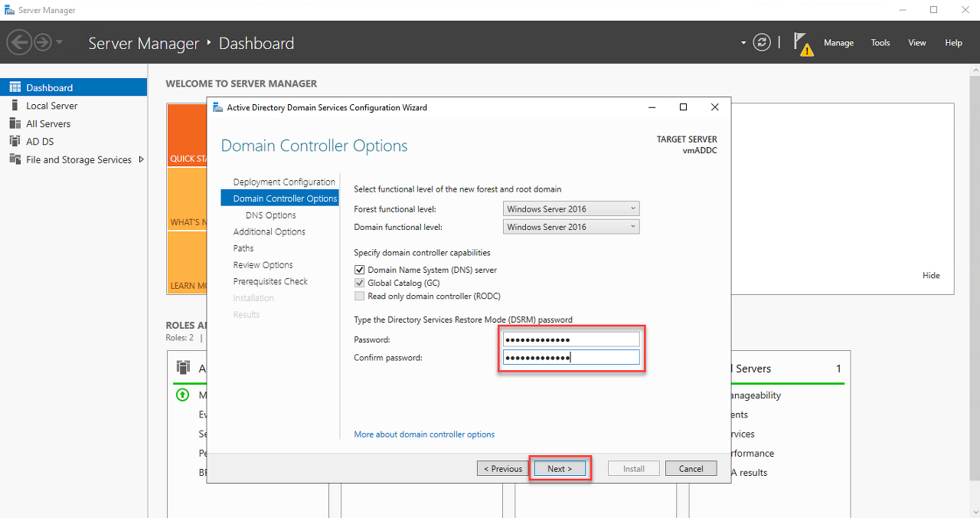
Task: Toggle Domain Name System (DNS) server checkbox
Action: pos(359,270)
